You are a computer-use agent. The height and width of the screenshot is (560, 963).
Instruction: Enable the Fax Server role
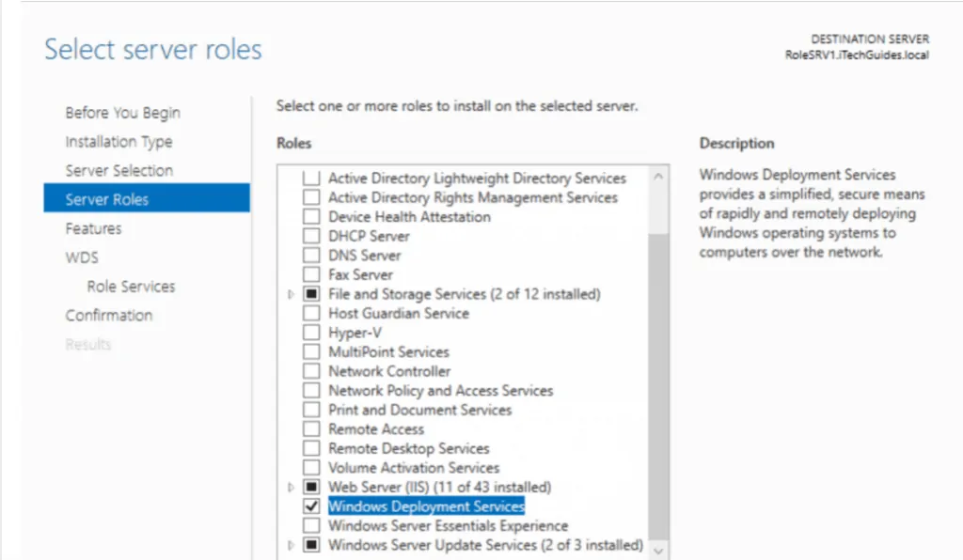(313, 274)
